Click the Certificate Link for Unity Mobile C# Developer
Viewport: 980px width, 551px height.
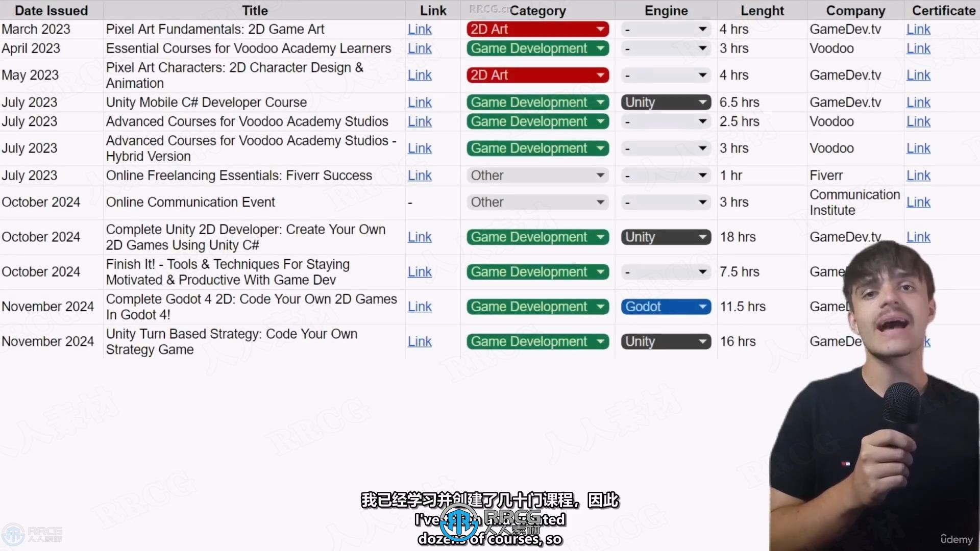tap(917, 102)
